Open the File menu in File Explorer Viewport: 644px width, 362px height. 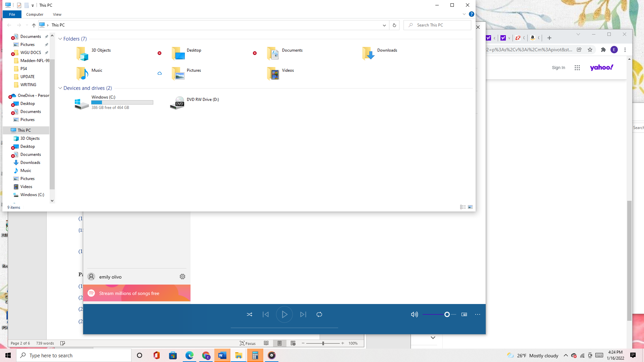[x=12, y=14]
